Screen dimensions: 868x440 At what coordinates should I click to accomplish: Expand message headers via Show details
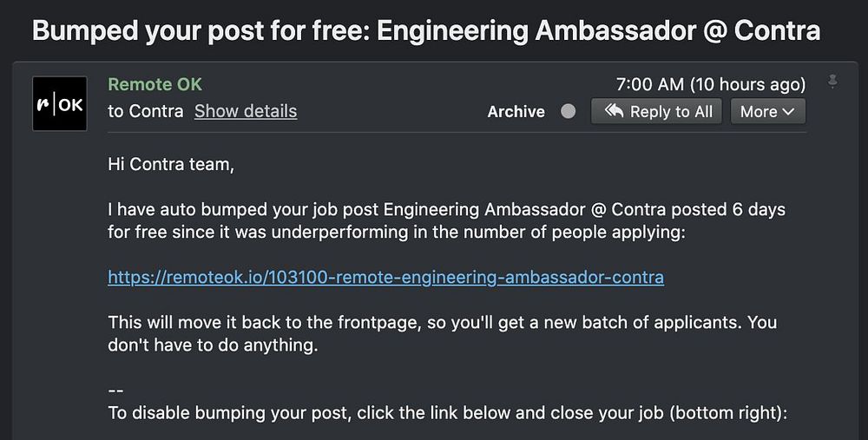246,111
